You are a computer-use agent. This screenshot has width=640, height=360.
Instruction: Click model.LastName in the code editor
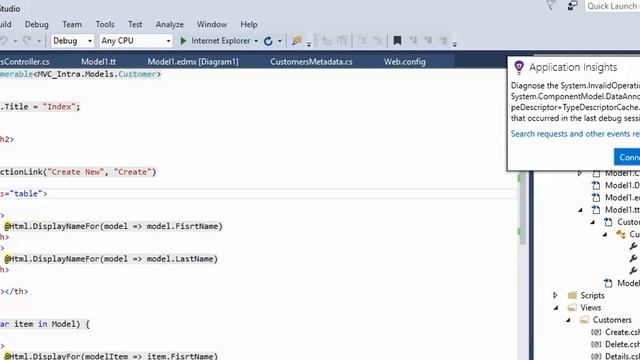180,259
